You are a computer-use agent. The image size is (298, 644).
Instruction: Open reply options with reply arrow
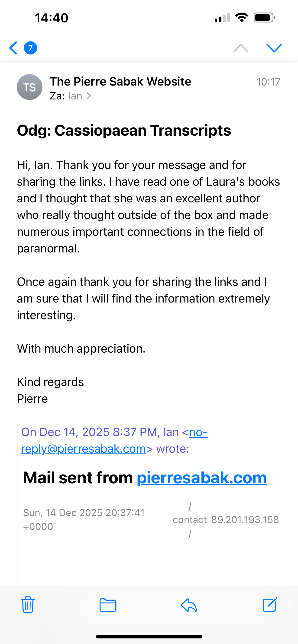(189, 605)
